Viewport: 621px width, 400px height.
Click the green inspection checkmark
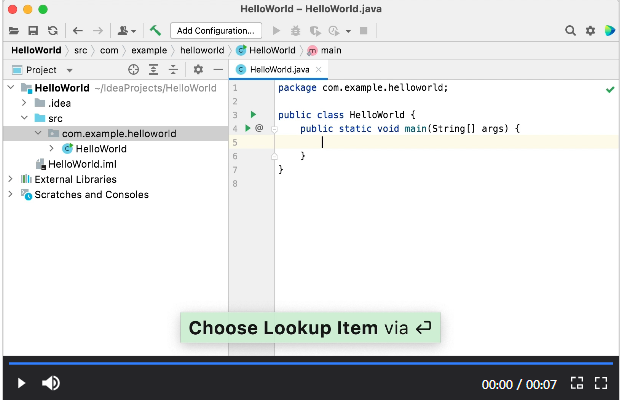(610, 90)
